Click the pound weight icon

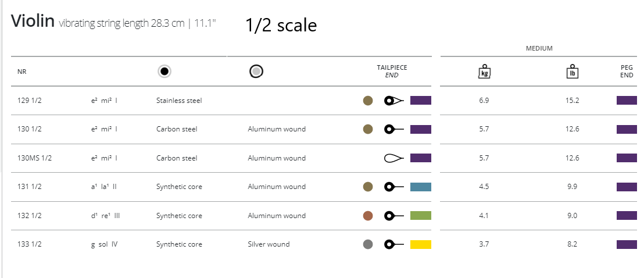[x=573, y=72]
